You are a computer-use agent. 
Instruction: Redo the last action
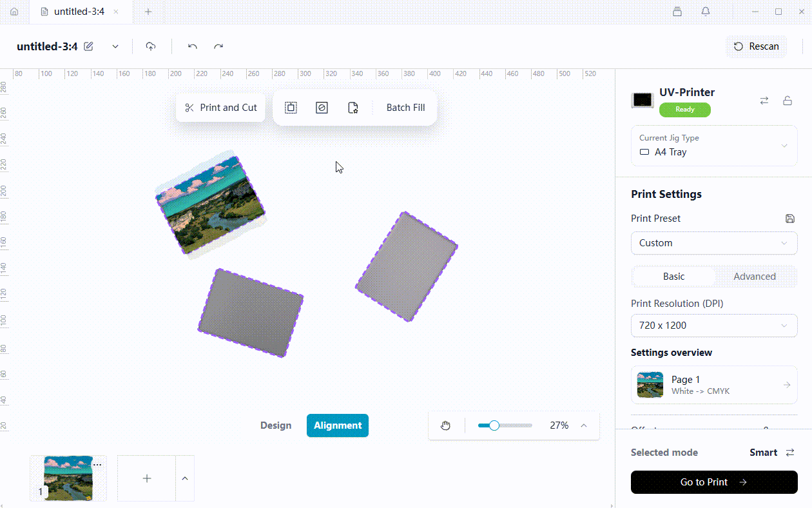218,46
